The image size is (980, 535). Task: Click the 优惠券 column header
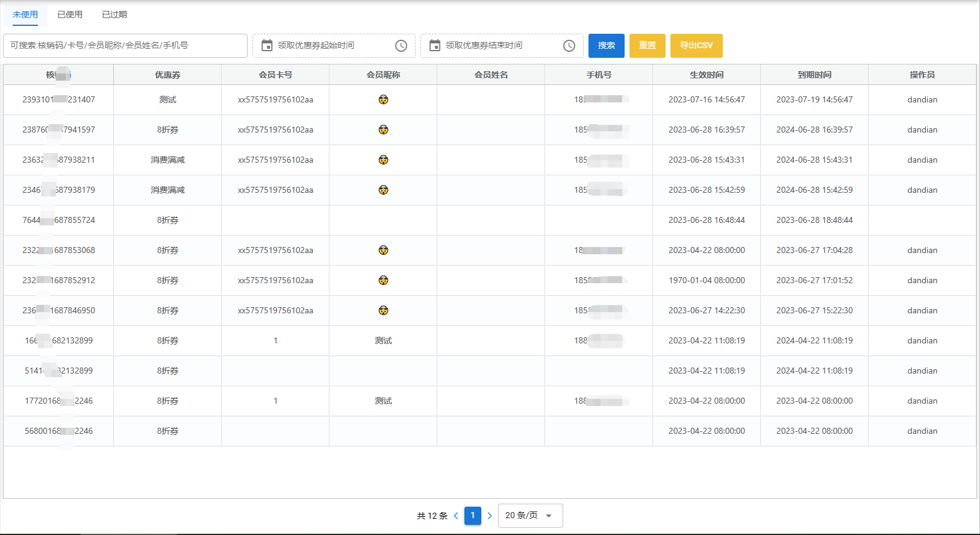tap(167, 75)
